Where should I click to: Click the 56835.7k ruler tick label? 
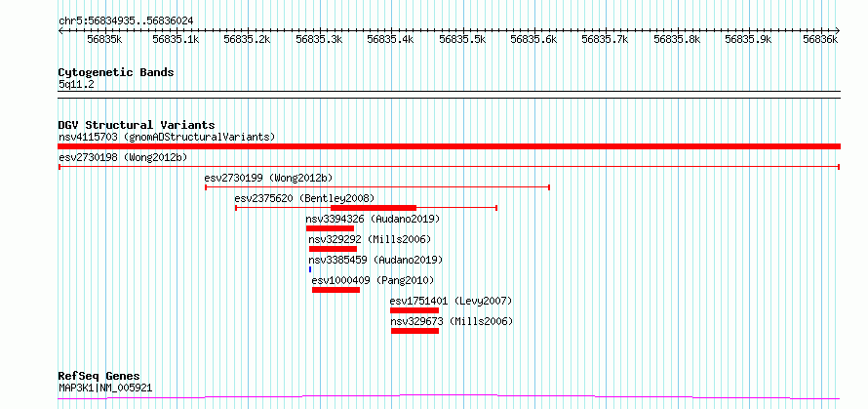(605, 39)
